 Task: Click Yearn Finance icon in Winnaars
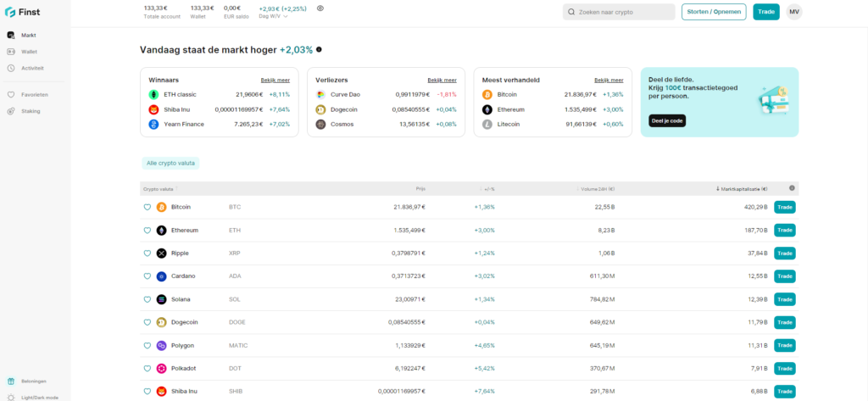(x=154, y=125)
